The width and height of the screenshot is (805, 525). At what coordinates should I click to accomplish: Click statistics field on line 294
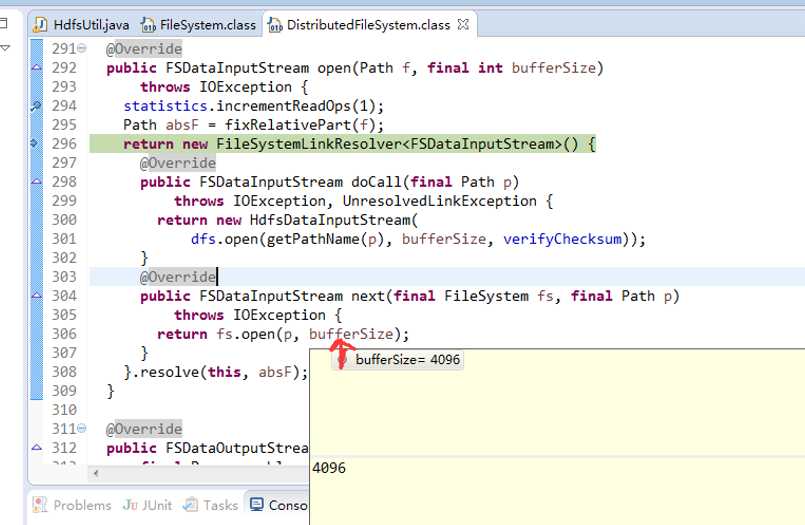click(165, 106)
